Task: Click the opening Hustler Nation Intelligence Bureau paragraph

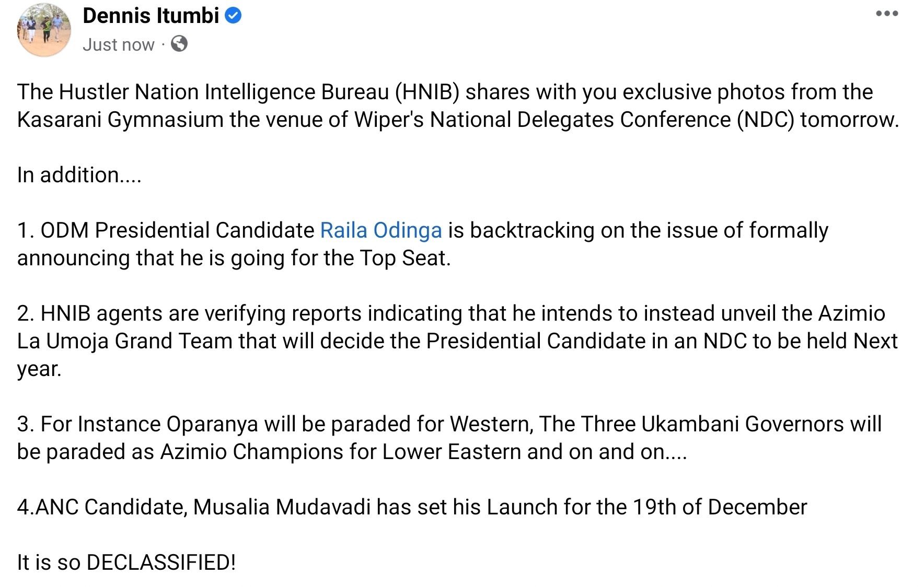Action: tap(458, 106)
